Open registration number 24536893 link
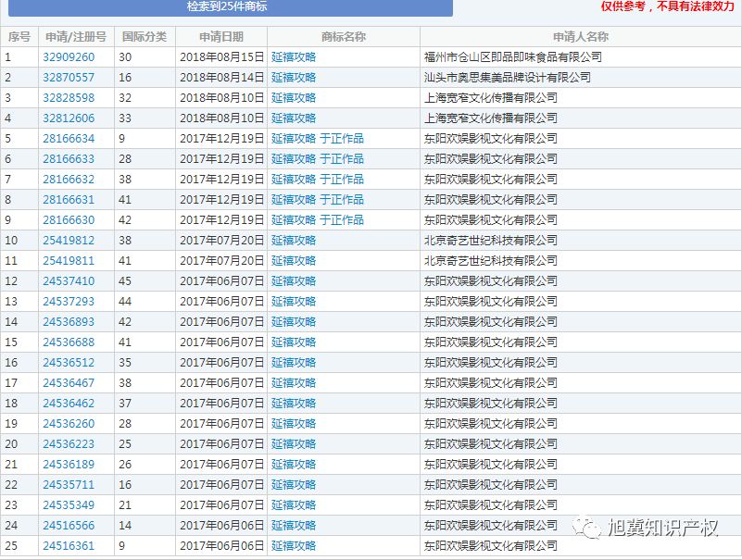Image resolution: width=742 pixels, height=560 pixels. 69,321
